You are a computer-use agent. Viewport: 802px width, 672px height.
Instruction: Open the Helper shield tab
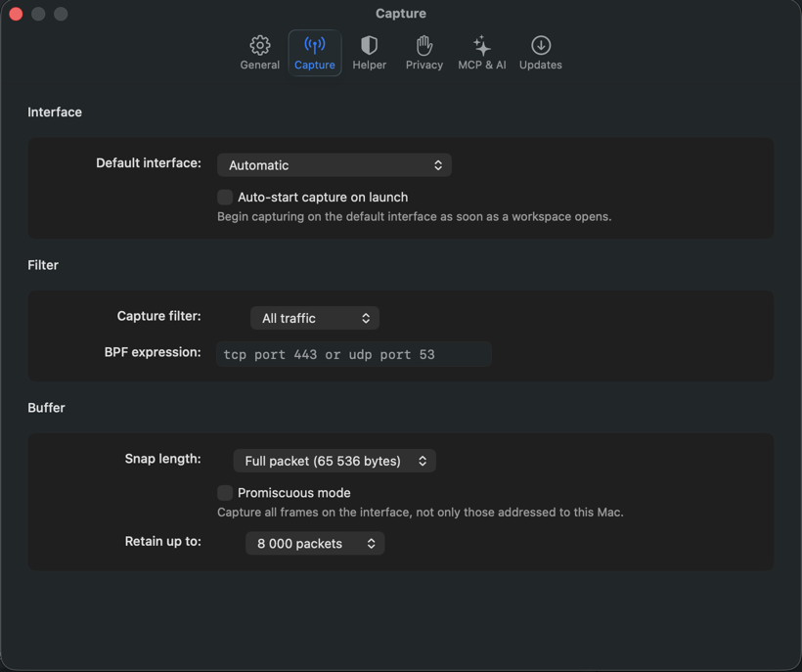pyautogui.click(x=370, y=53)
